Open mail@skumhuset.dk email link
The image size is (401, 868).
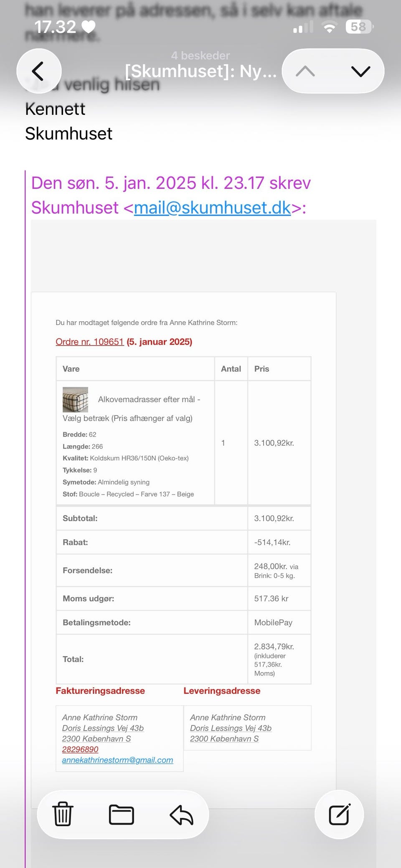pos(212,208)
